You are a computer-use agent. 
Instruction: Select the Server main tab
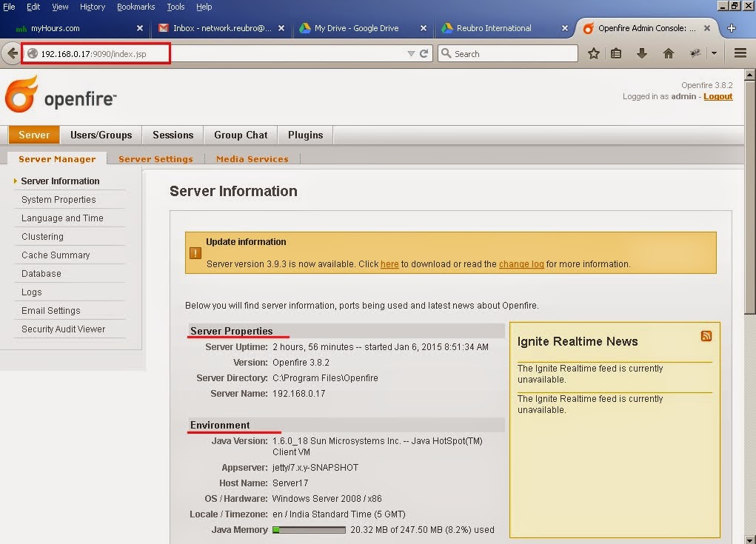pyautogui.click(x=34, y=135)
